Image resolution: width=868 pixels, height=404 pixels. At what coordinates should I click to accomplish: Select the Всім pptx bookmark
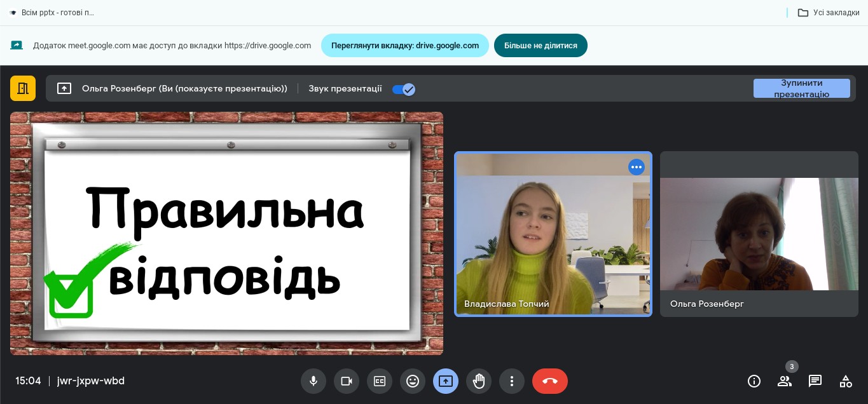pos(52,13)
